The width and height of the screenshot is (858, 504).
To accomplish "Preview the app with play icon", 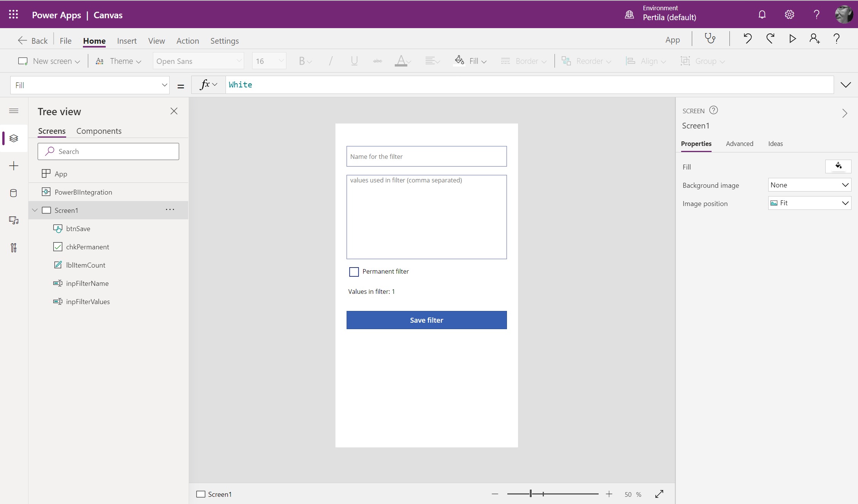I will pyautogui.click(x=793, y=39).
